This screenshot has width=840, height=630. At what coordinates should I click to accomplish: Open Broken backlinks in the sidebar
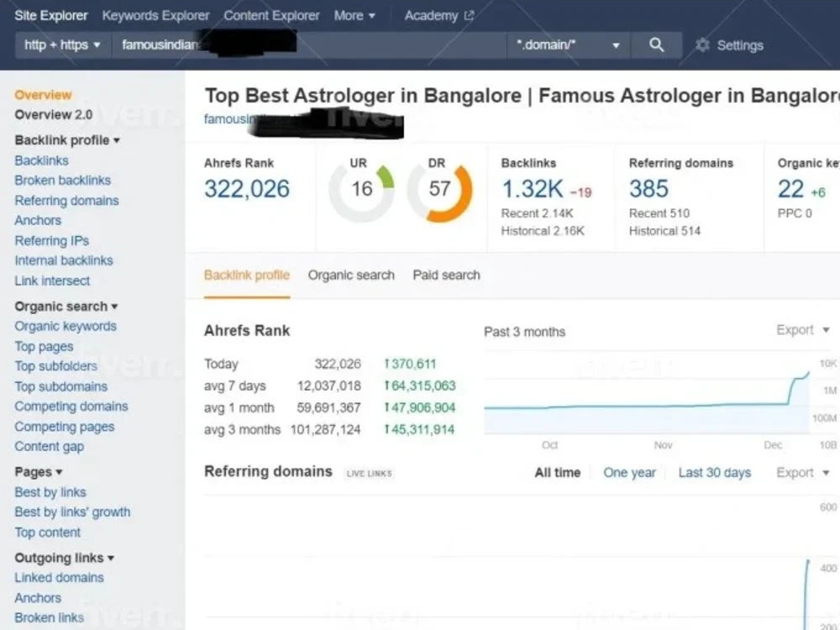[63, 181]
